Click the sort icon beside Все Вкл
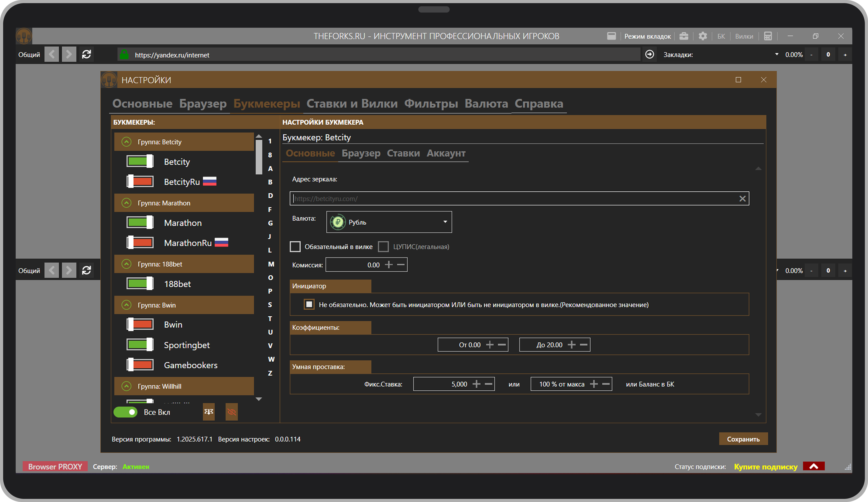Screen dimensions: 868x502 tap(209, 412)
